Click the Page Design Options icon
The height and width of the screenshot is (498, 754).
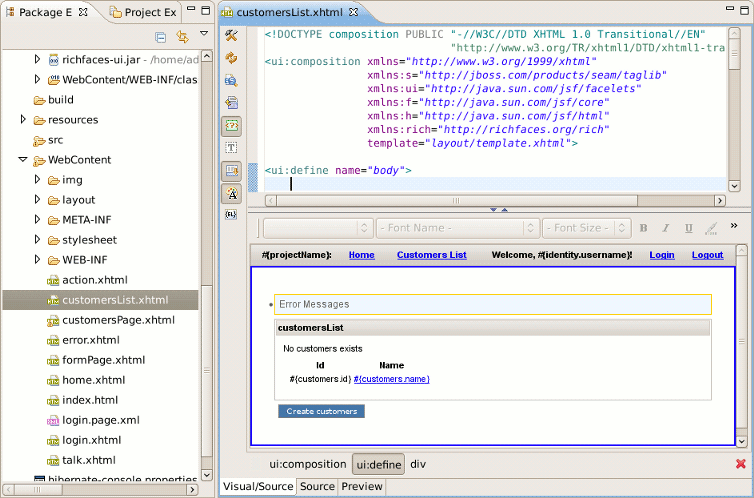point(232,80)
